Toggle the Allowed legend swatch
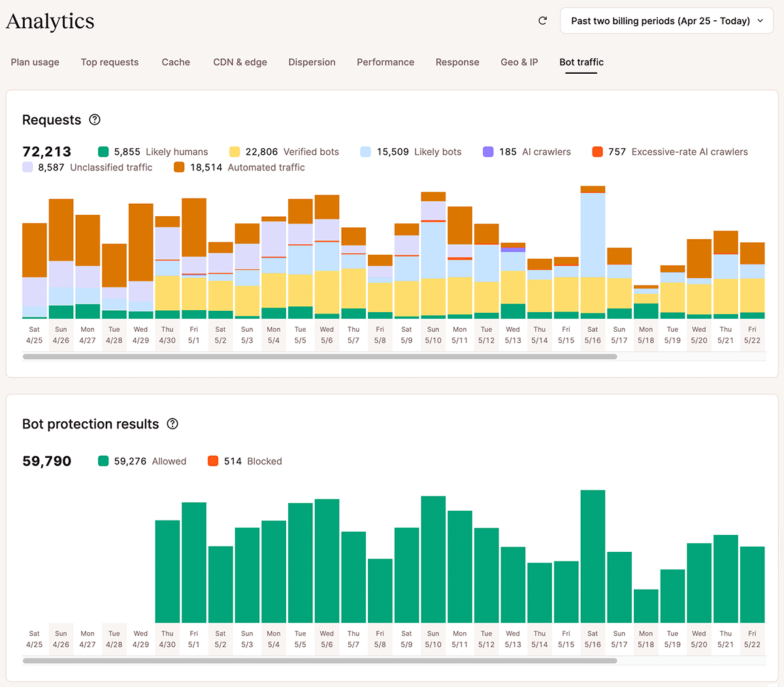The height and width of the screenshot is (687, 784). click(x=103, y=461)
